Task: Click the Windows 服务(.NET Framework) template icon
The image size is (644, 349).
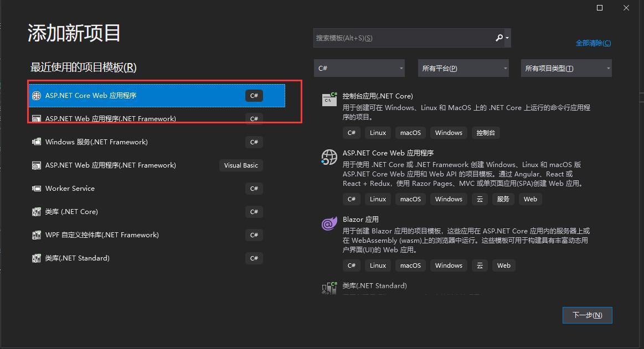Action: [x=37, y=142]
